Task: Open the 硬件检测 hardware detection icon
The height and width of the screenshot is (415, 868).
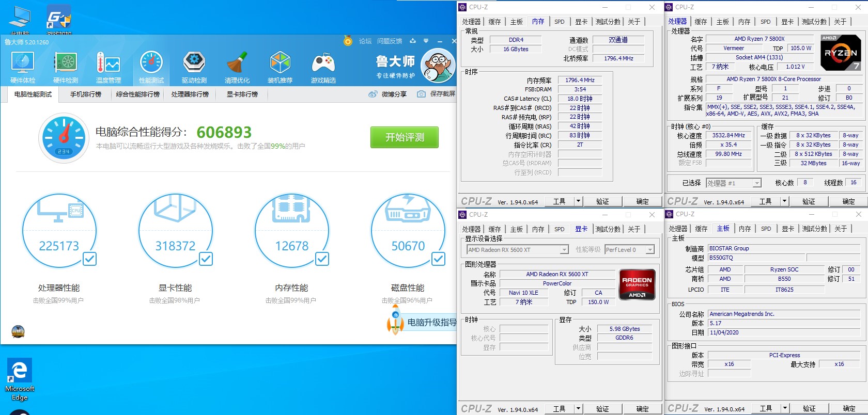Action: tap(66, 63)
